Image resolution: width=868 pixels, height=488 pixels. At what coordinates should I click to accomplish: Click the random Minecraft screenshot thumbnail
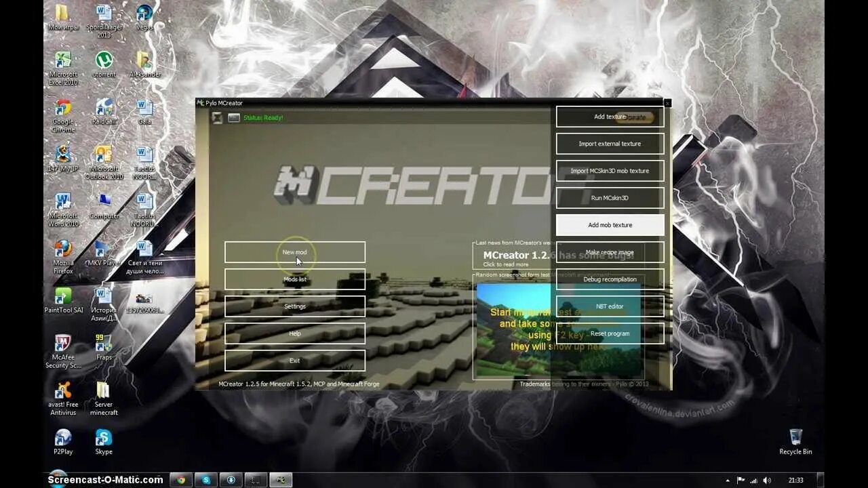pos(559,330)
